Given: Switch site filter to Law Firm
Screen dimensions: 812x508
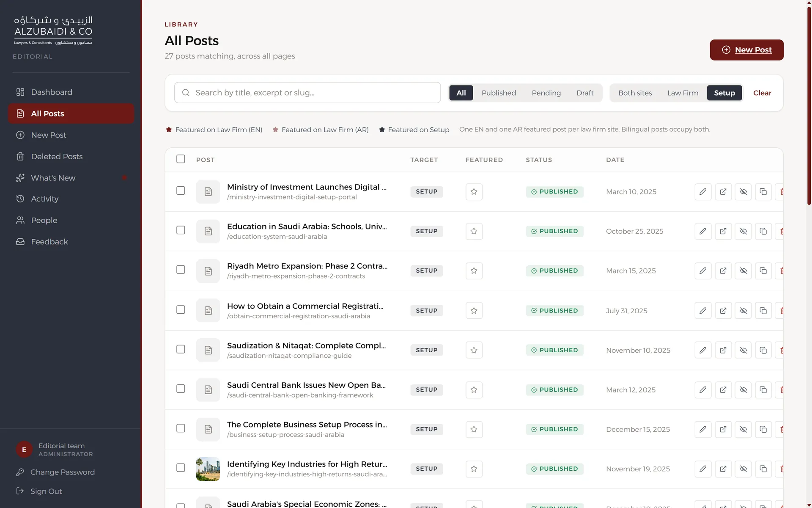Looking at the screenshot, I should (683, 93).
